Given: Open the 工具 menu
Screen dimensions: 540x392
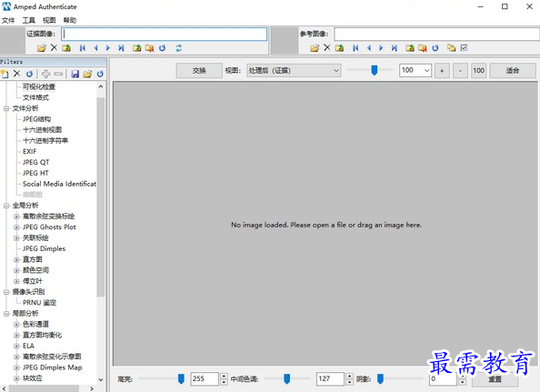Looking at the screenshot, I should pyautogui.click(x=28, y=20).
